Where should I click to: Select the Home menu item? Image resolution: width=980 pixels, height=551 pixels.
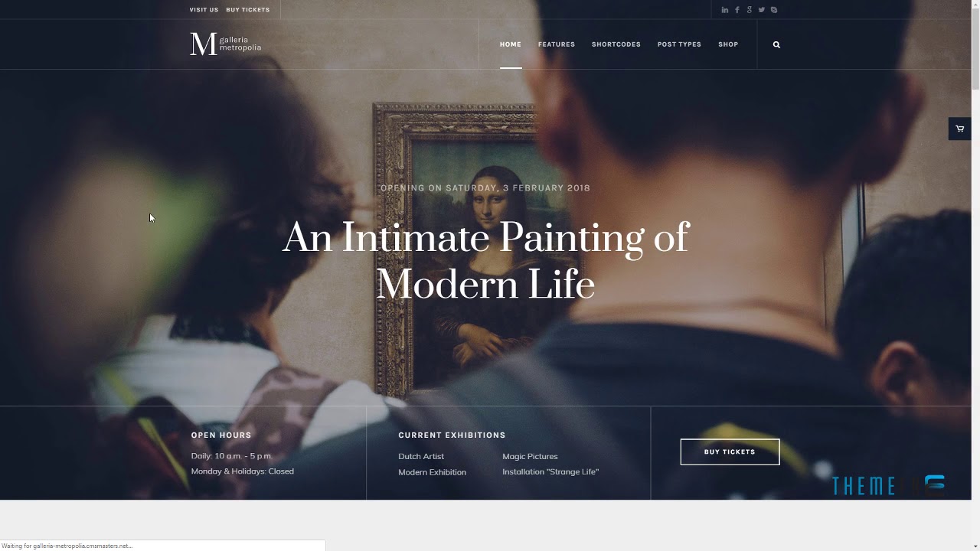pos(511,44)
